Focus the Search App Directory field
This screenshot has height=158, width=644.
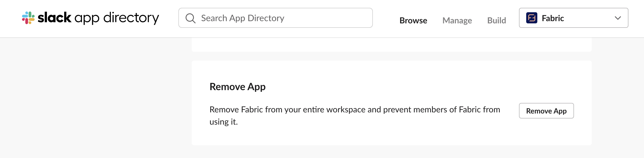[x=276, y=18]
